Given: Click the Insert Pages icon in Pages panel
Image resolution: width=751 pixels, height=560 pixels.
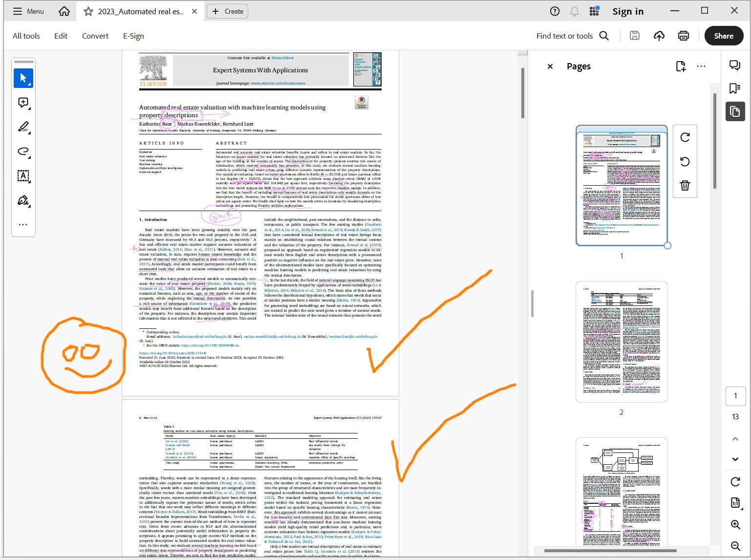Looking at the screenshot, I should click(x=680, y=66).
